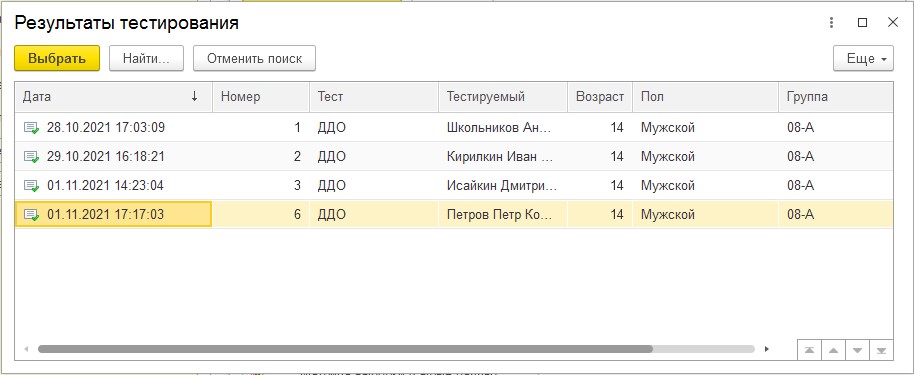This screenshot has width=914, height=375.
Task: Click Отменить поиск button
Action: point(255,58)
